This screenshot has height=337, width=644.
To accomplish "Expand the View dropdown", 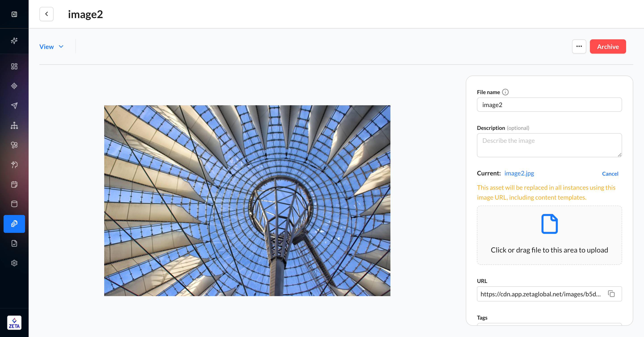I will click(51, 47).
